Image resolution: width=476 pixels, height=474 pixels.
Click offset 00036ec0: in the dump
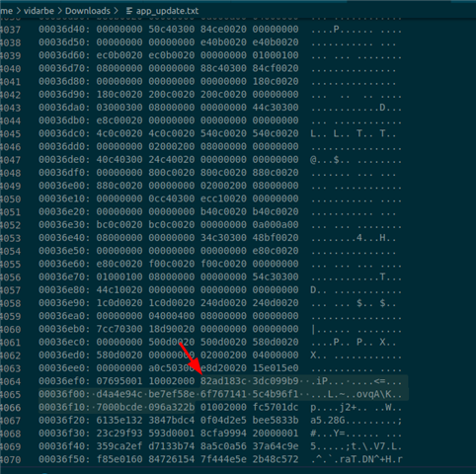(x=64, y=343)
